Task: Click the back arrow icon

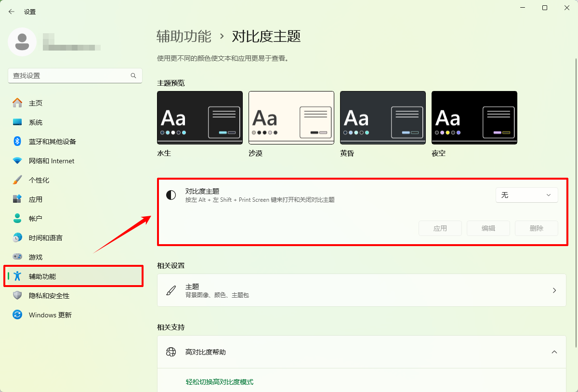Action: pyautogui.click(x=12, y=12)
